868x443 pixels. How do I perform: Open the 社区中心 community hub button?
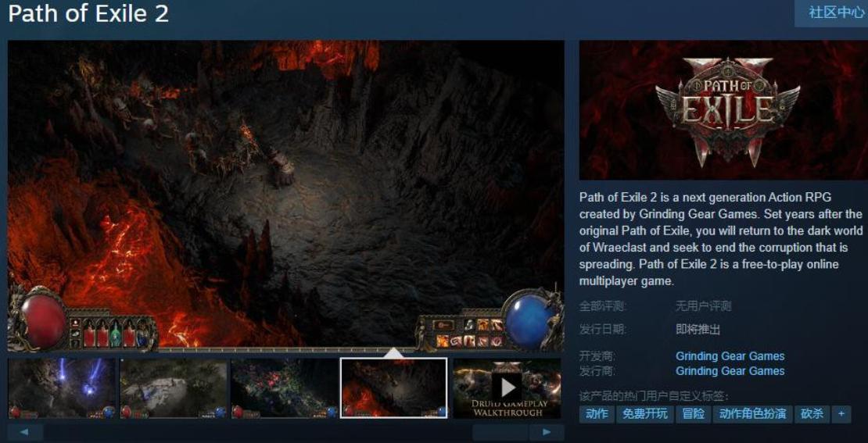[836, 13]
